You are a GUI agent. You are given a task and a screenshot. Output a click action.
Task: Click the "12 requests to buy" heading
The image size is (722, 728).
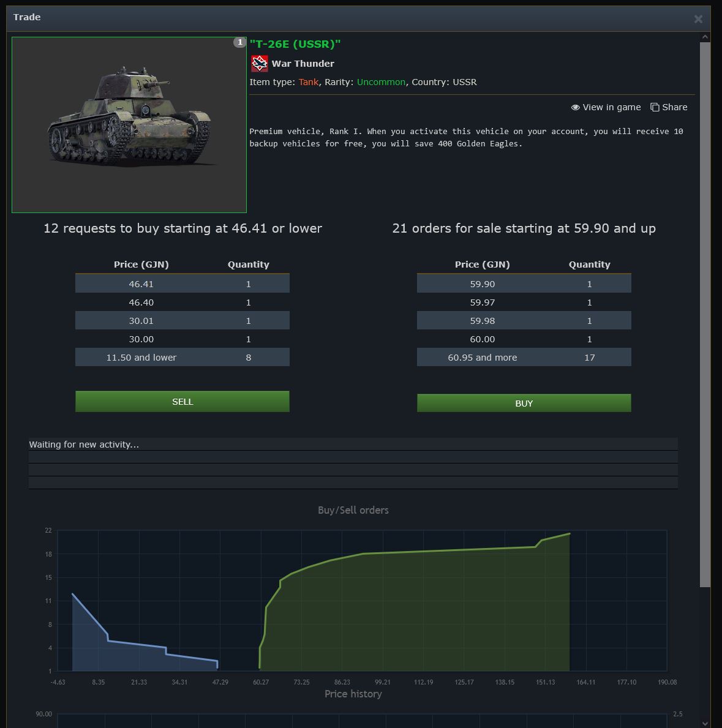[182, 228]
